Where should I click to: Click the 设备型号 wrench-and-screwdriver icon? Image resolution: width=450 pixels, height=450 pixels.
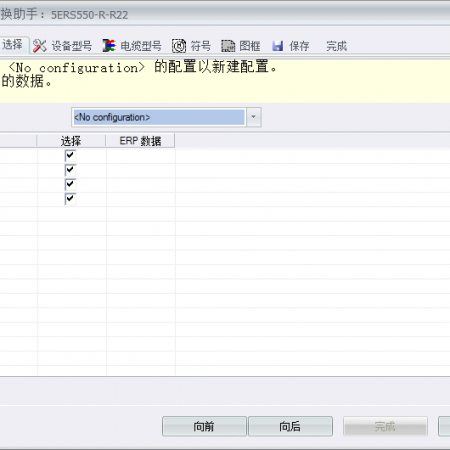click(x=40, y=46)
